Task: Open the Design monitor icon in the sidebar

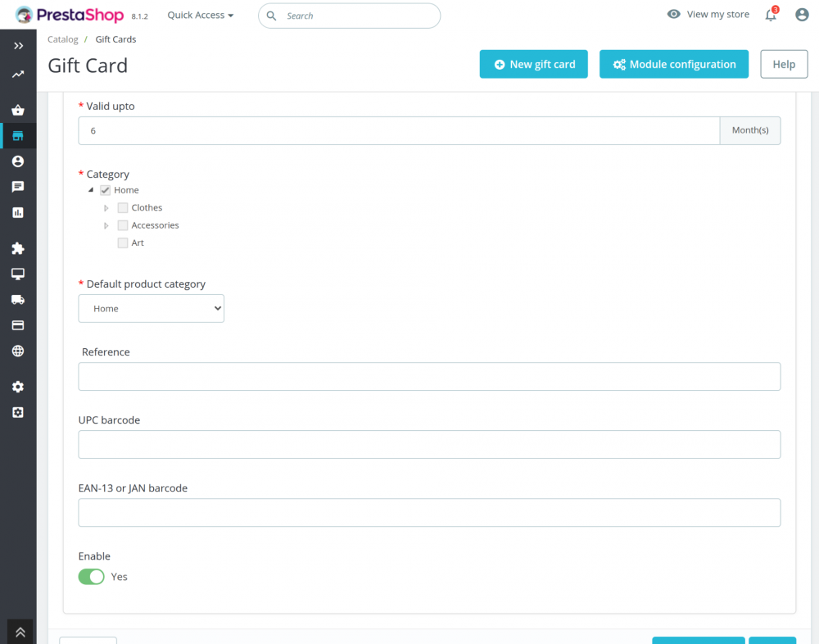Action: [18, 274]
